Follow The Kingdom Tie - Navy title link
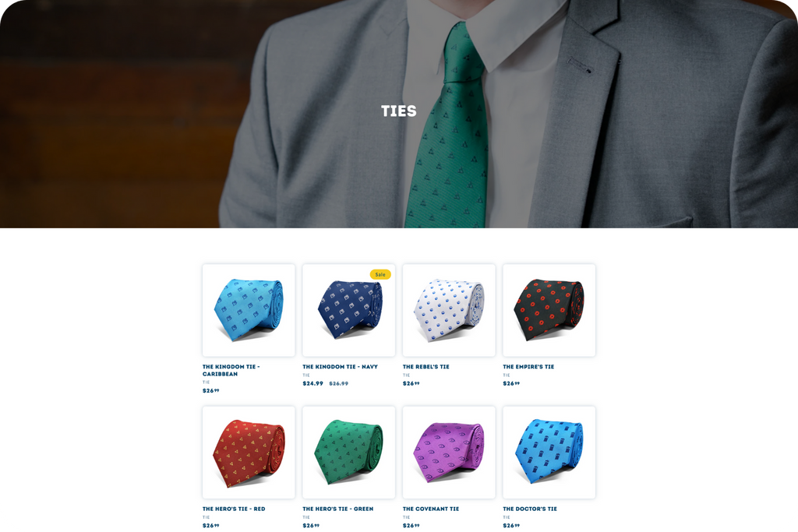The width and height of the screenshot is (798, 532). [340, 367]
